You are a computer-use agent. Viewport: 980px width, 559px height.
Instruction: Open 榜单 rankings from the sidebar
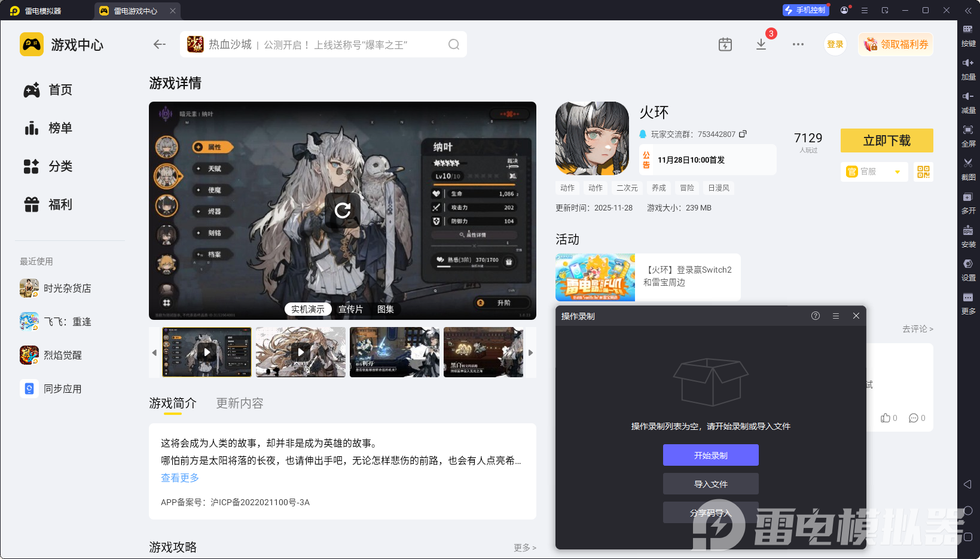[x=60, y=128]
